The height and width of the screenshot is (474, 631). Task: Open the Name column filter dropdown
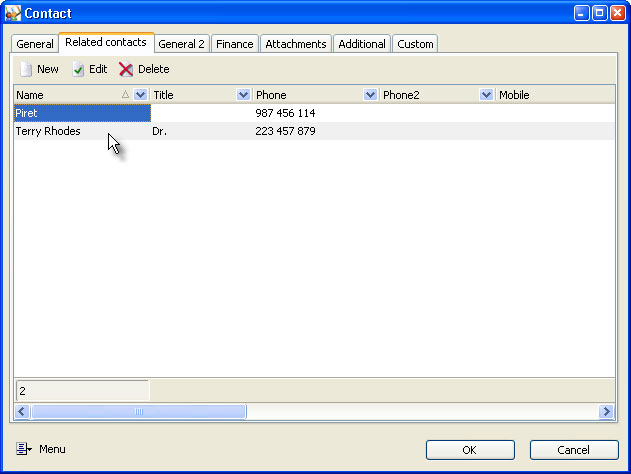[x=140, y=95]
